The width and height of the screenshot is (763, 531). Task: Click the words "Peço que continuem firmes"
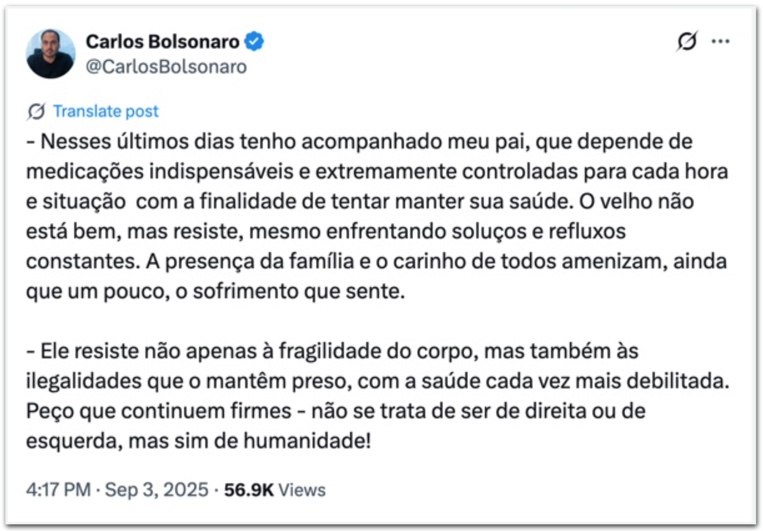tap(159, 411)
